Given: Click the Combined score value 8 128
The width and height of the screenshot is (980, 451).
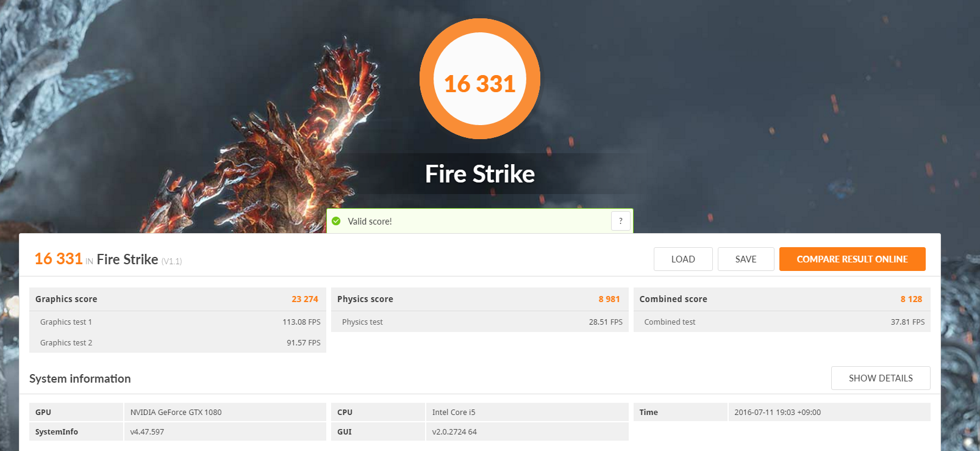Looking at the screenshot, I should coord(911,299).
